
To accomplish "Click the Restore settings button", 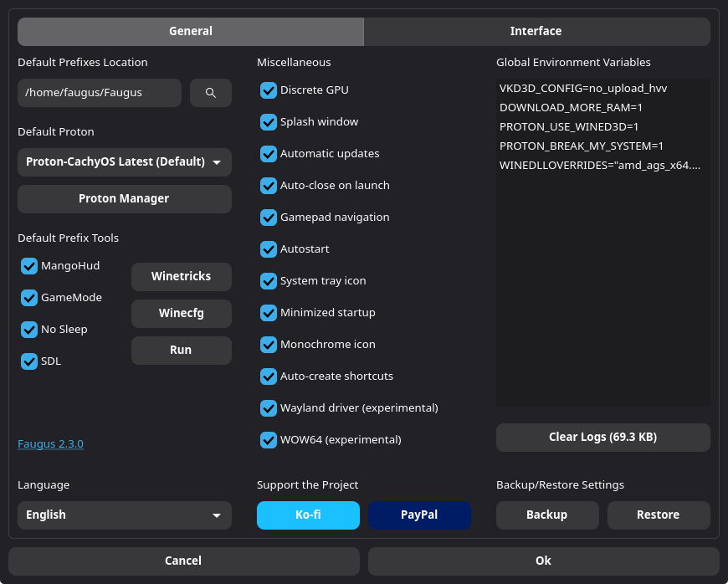I will pyautogui.click(x=659, y=515).
